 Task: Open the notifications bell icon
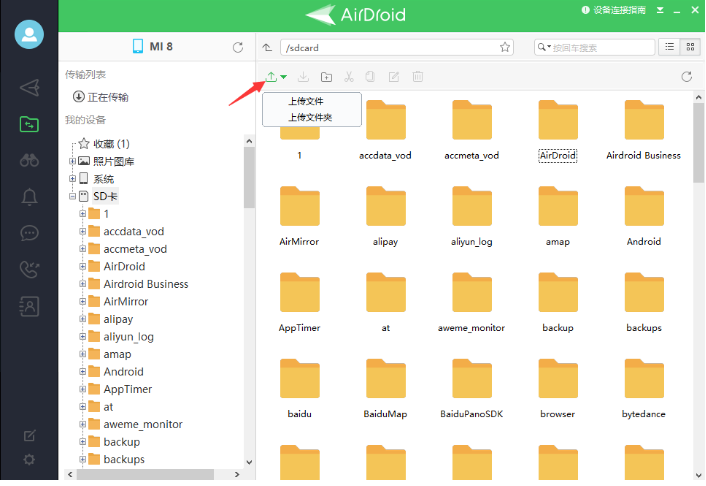pyautogui.click(x=29, y=197)
